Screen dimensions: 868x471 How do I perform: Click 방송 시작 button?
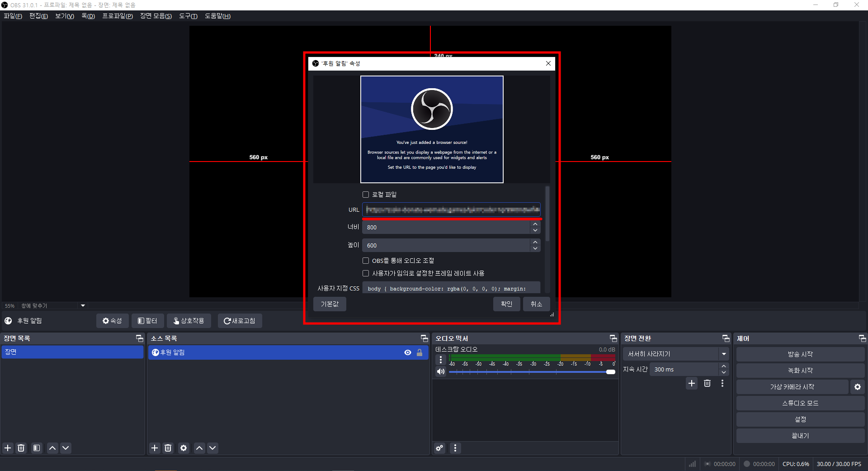[800, 354]
